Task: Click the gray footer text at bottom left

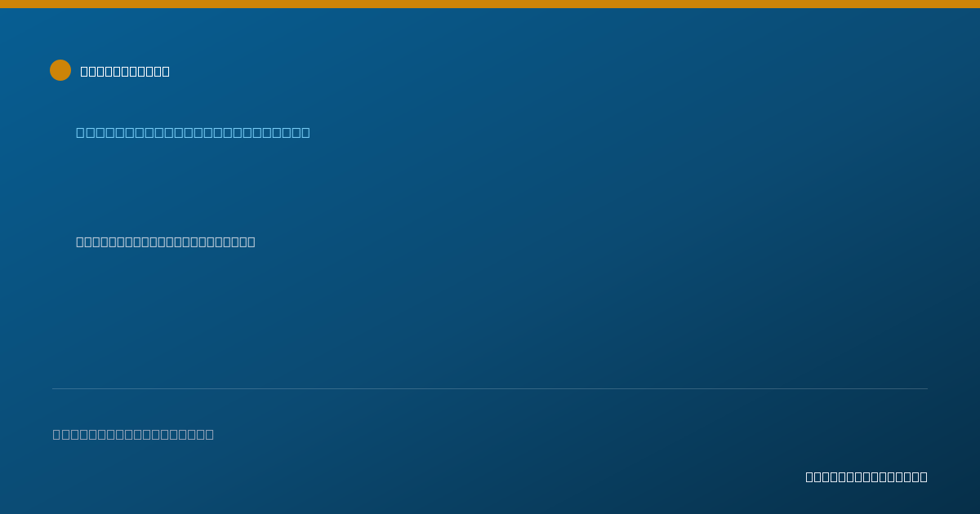Action: [133, 434]
